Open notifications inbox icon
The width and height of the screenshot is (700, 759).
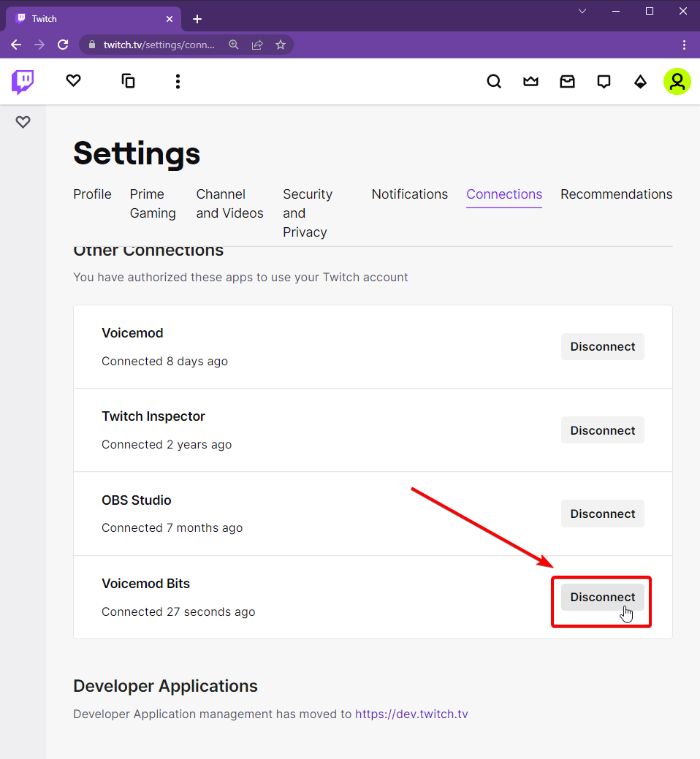(x=567, y=81)
